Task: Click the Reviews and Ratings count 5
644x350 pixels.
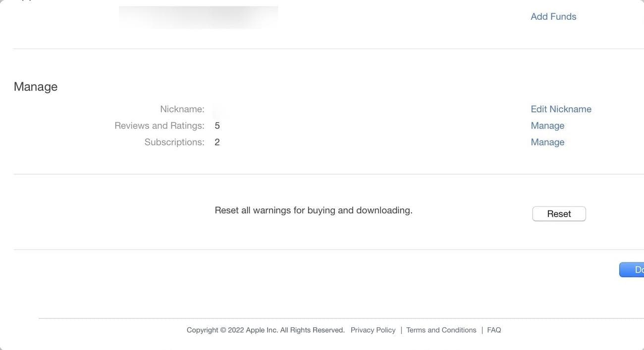Action: point(217,126)
